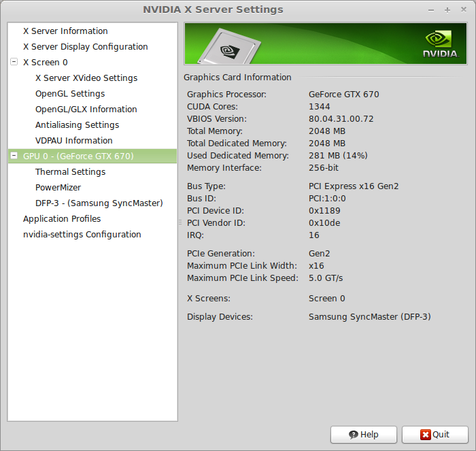Click Used Dedicated Memory 281 MB (14%)

(x=338, y=156)
